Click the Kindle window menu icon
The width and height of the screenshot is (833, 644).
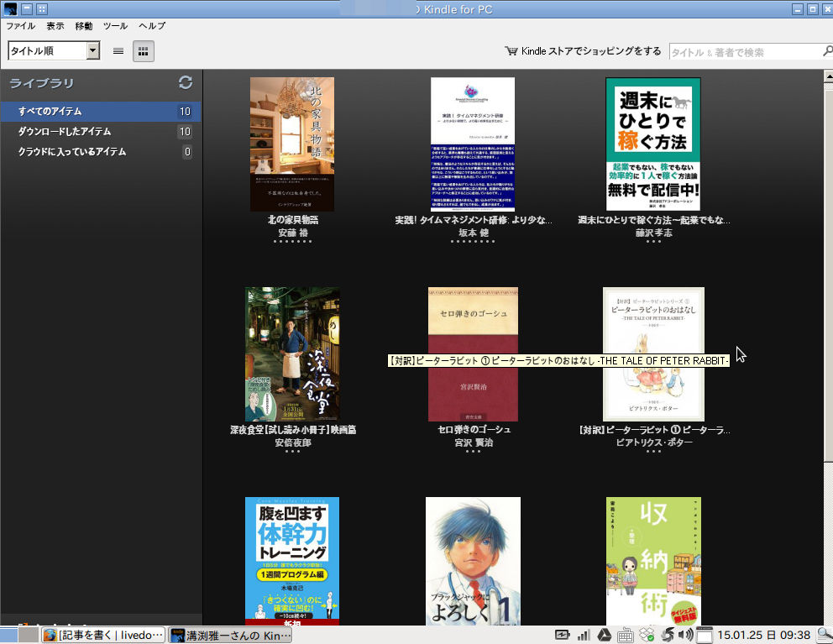click(x=10, y=9)
